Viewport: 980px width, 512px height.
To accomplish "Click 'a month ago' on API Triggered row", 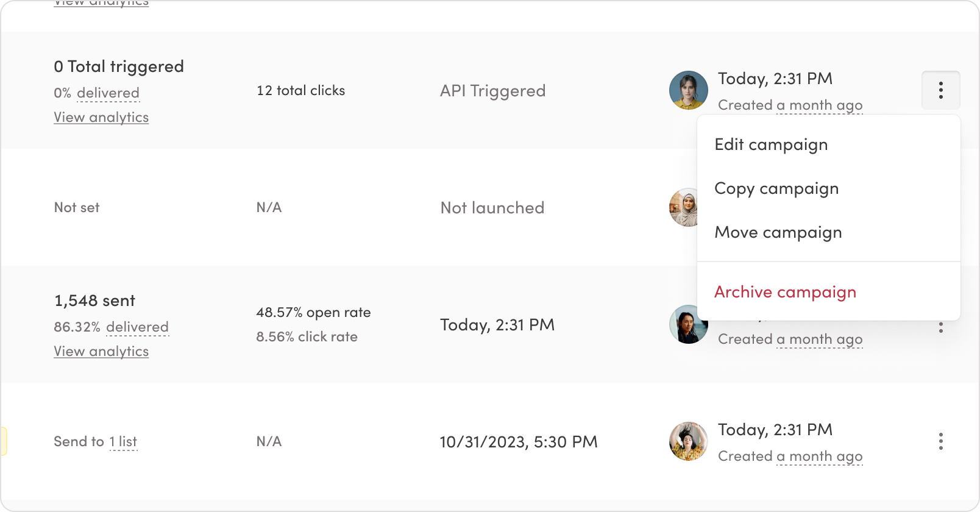I will (819, 105).
